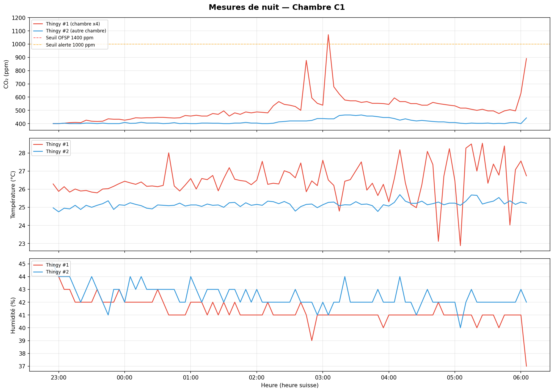Click the '06:00' time tick label
The height and width of the screenshot is (392, 554).
pyautogui.click(x=521, y=377)
